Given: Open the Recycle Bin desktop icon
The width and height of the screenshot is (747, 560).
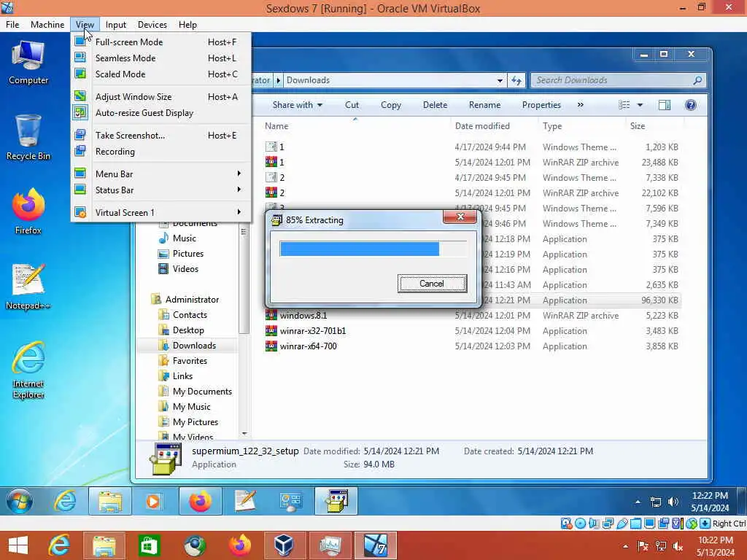Looking at the screenshot, I should (28, 138).
